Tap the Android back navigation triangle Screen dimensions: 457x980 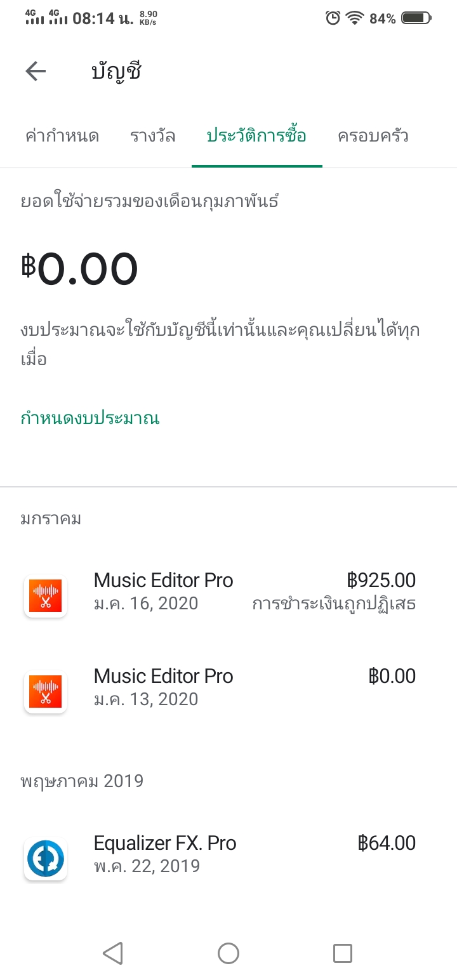(x=113, y=953)
